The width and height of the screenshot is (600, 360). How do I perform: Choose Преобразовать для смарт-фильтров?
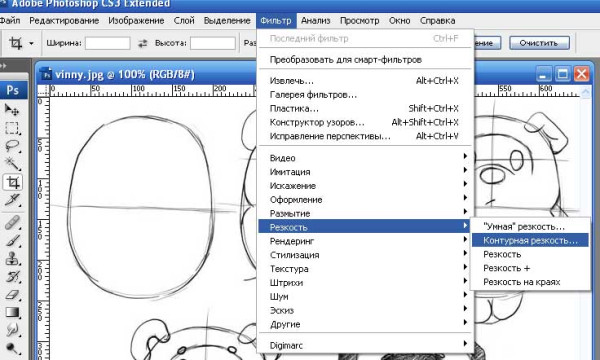tap(366, 60)
